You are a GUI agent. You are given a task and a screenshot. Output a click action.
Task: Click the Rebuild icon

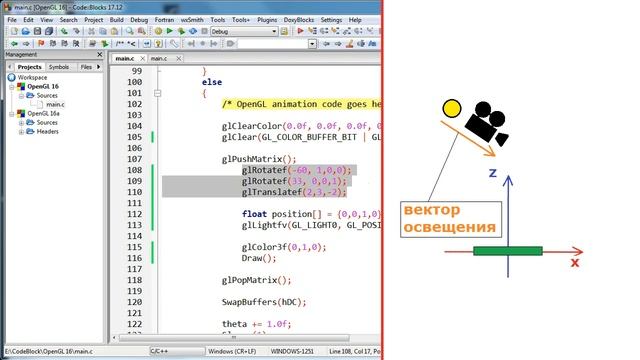pos(193,31)
